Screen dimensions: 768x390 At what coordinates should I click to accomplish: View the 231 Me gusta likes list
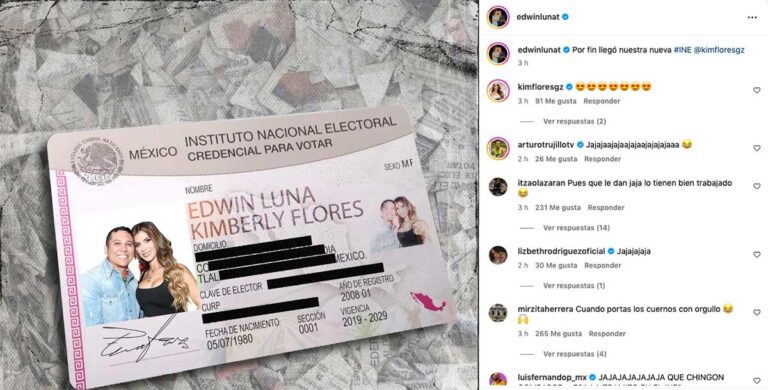click(x=557, y=208)
